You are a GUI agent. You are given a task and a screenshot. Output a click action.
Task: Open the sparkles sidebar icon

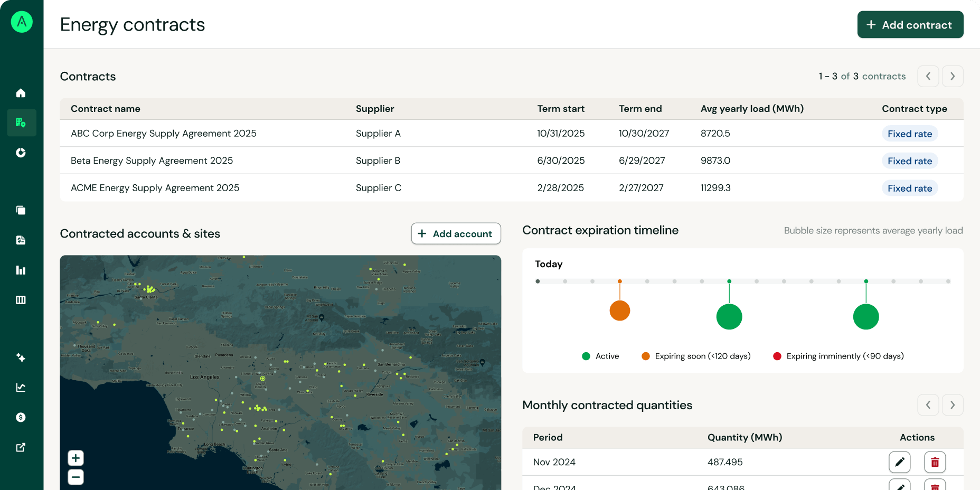[x=21, y=357]
